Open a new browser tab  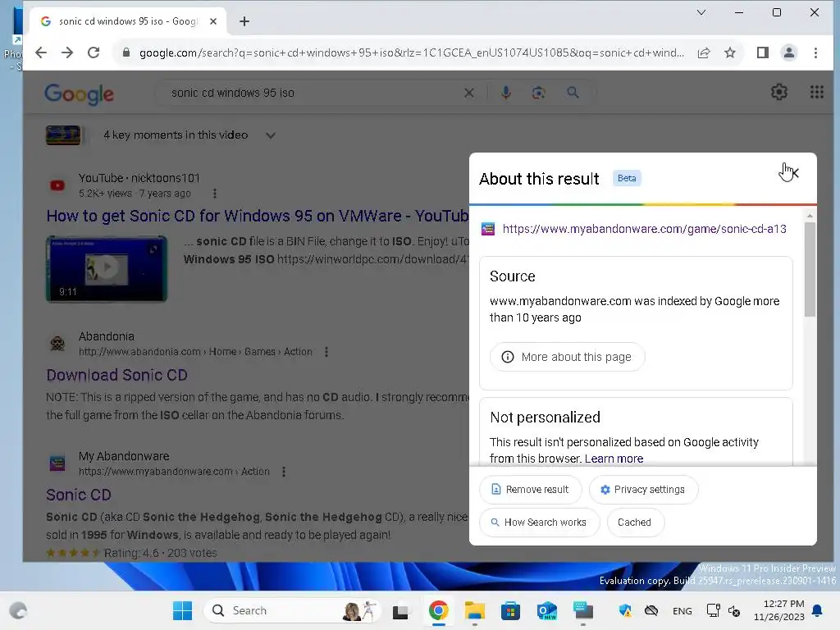244,21
